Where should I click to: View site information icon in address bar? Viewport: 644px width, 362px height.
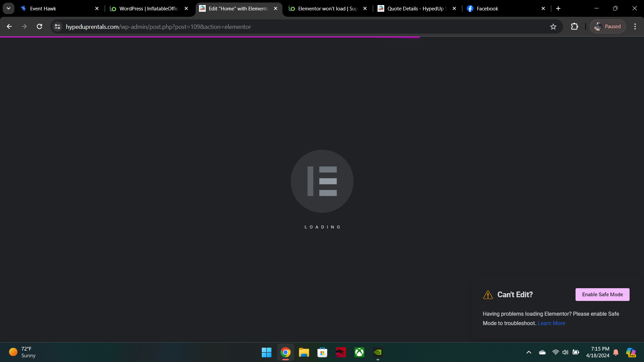57,27
